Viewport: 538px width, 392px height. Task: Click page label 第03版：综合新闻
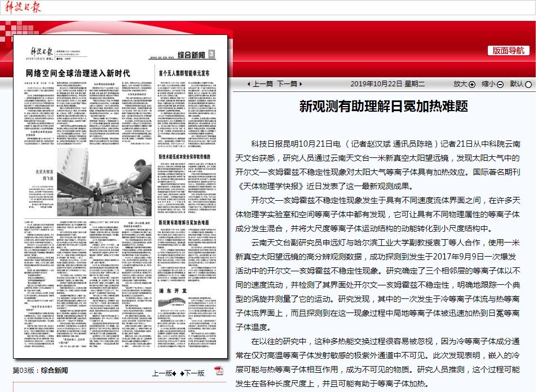click(40, 371)
